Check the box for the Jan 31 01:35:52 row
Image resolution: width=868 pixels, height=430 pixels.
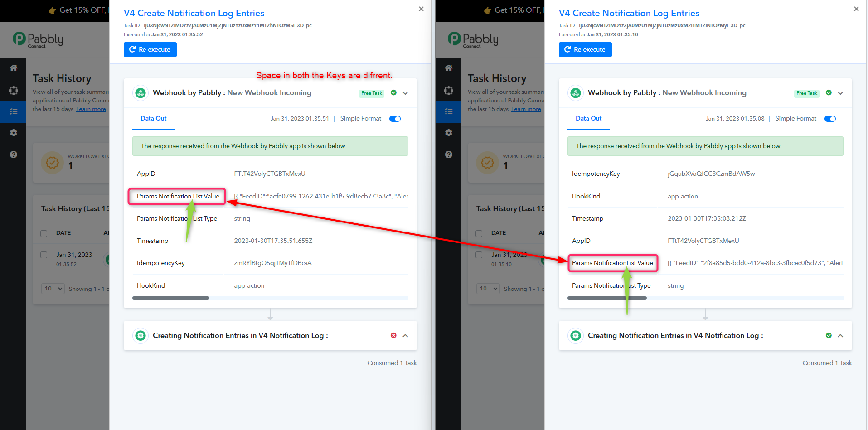(x=44, y=255)
